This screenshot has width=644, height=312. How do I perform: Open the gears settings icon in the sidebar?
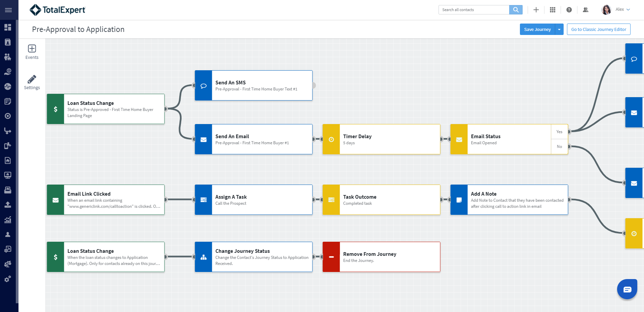pyautogui.click(x=8, y=279)
